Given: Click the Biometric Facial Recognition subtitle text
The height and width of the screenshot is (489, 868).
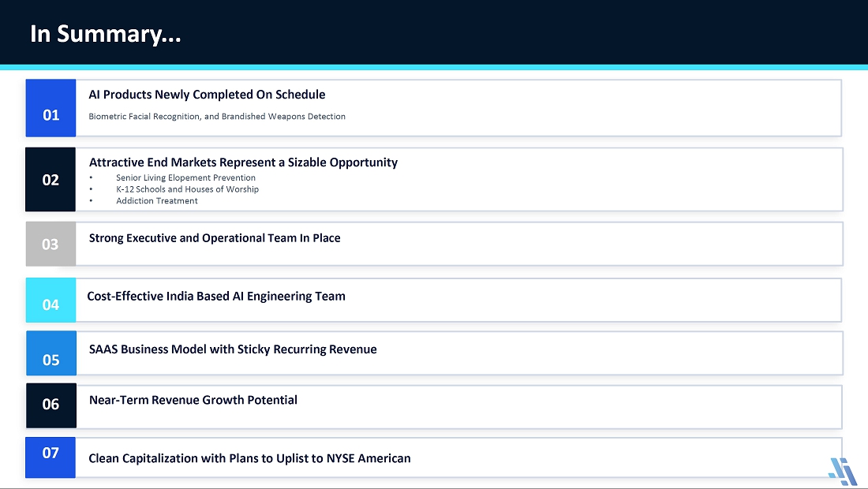Looking at the screenshot, I should point(217,116).
